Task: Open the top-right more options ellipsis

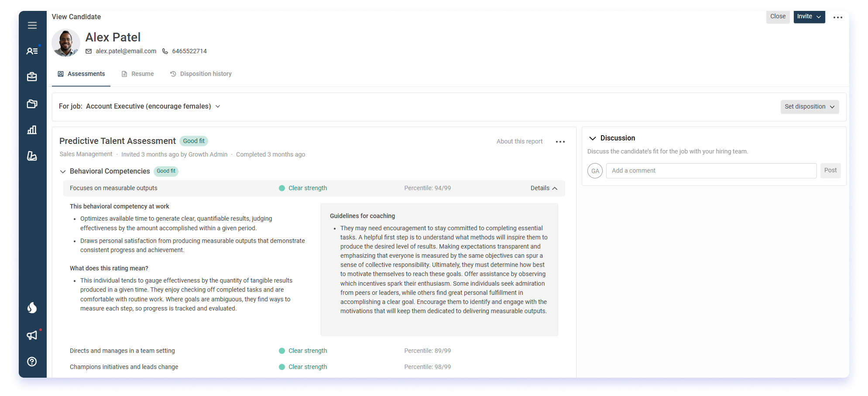Action: pyautogui.click(x=838, y=17)
